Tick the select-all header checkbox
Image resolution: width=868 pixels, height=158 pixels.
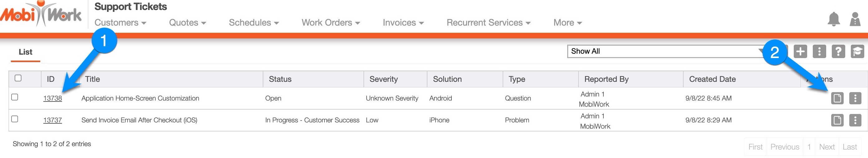18,78
